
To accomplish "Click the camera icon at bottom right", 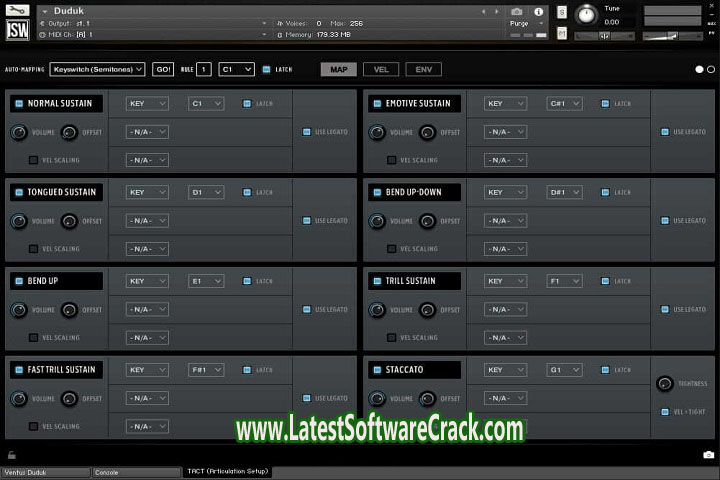I will 708,454.
